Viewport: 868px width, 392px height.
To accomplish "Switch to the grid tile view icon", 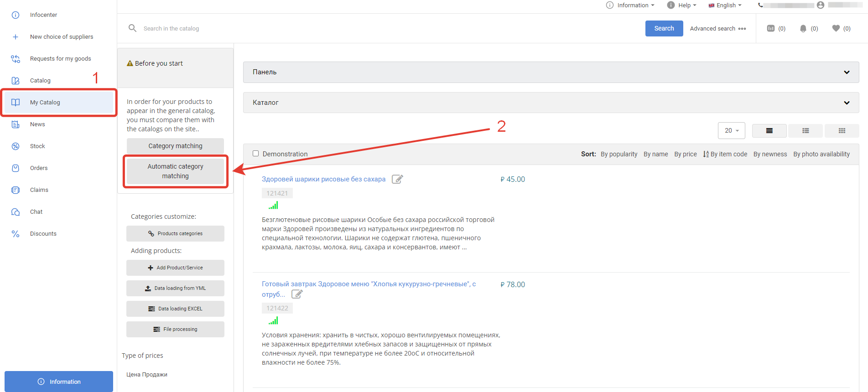I will (842, 131).
